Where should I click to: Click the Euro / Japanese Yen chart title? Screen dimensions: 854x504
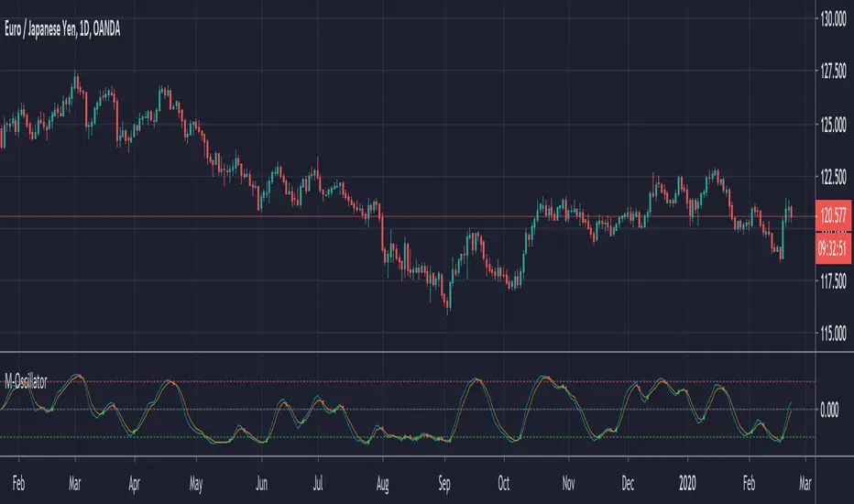click(62, 29)
